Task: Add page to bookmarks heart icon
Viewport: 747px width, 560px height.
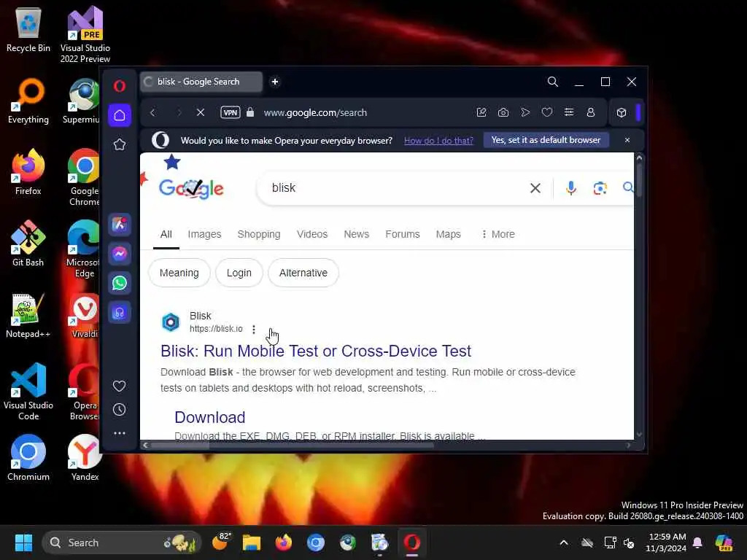Action: (547, 112)
